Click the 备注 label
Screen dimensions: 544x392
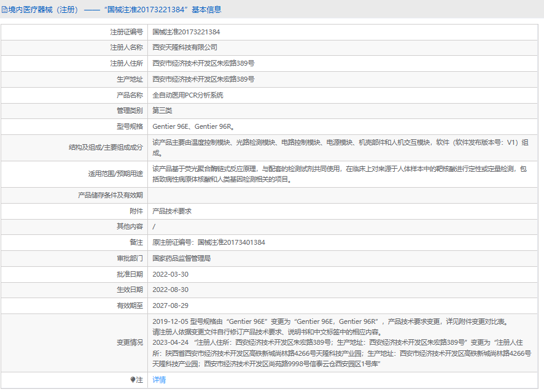(x=136, y=242)
